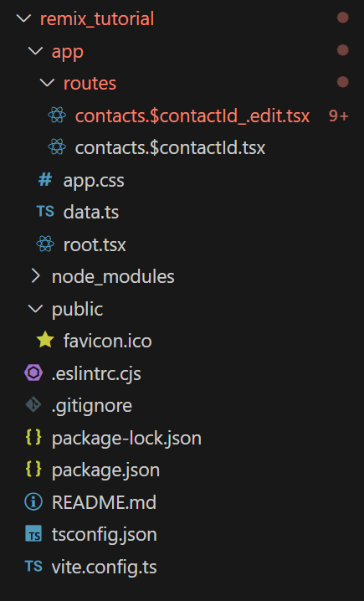Image resolution: width=364 pixels, height=601 pixels.
Task: Click the info icon next to README.md
Action: [x=33, y=501]
